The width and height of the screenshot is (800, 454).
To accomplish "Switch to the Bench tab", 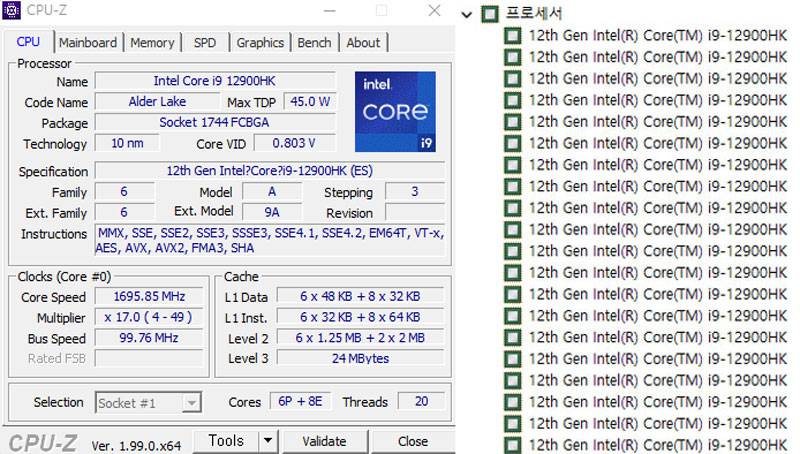I will coord(314,42).
